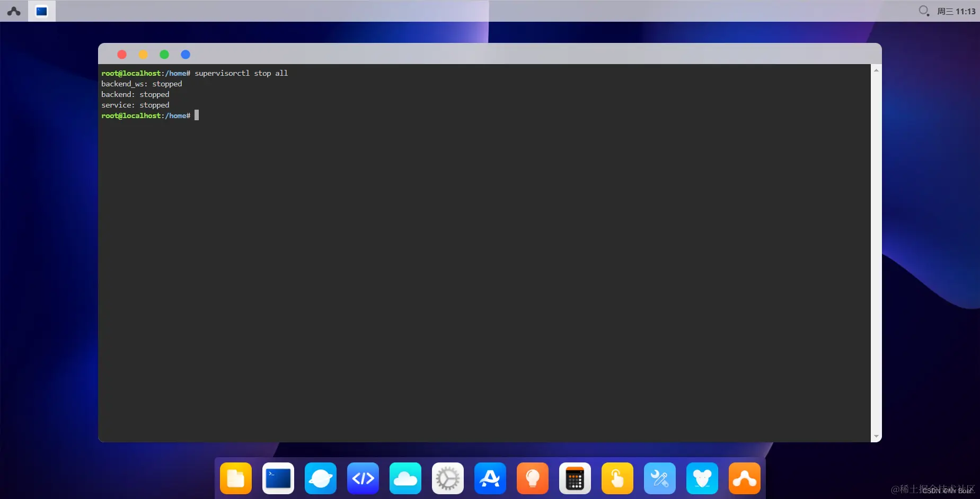Close the terminal with red button
The image size is (980, 499).
122,54
